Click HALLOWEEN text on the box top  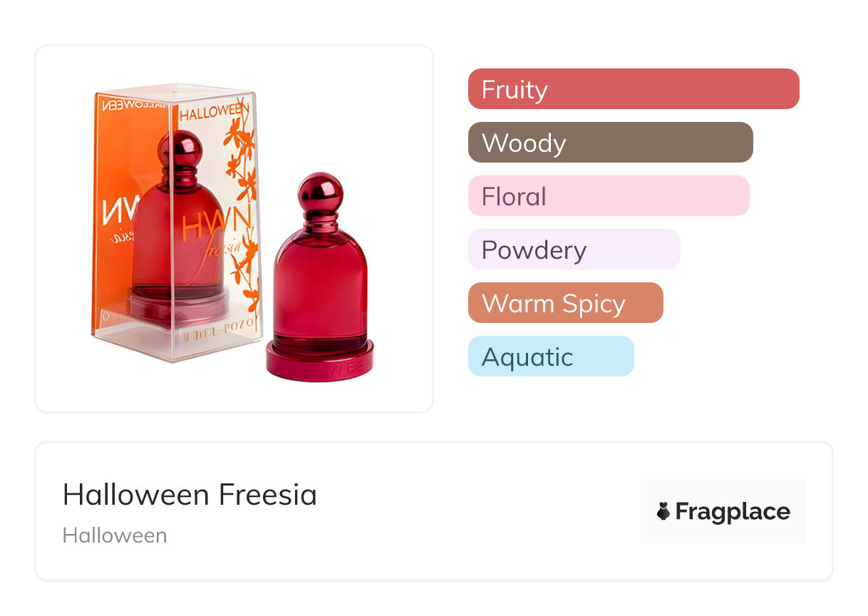coord(214,112)
